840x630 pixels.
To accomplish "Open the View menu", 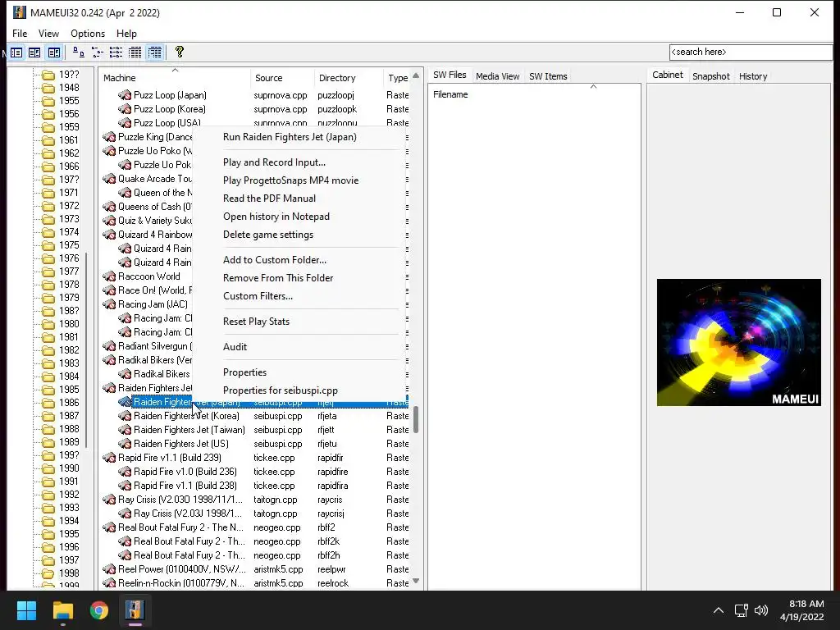I will [48, 33].
